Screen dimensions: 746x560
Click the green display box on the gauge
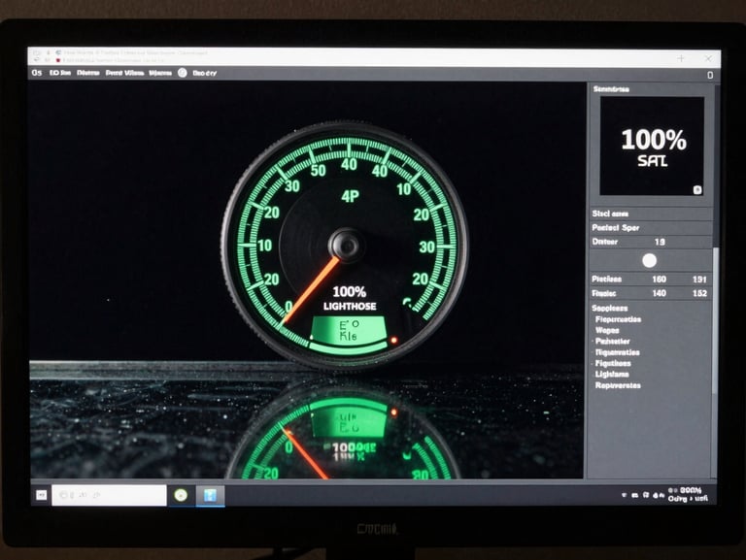(349, 329)
